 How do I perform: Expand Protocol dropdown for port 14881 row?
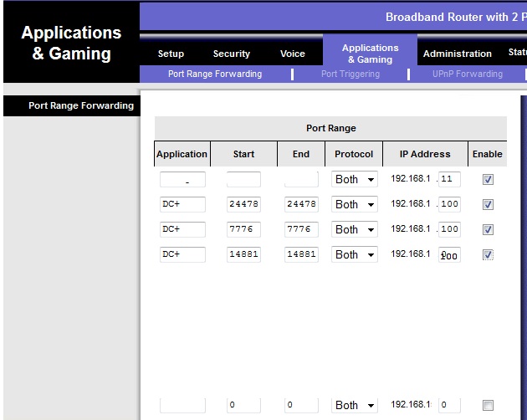(x=355, y=254)
